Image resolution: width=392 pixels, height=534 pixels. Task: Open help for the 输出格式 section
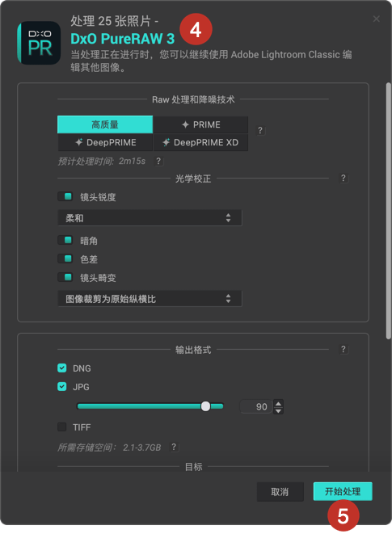344,350
